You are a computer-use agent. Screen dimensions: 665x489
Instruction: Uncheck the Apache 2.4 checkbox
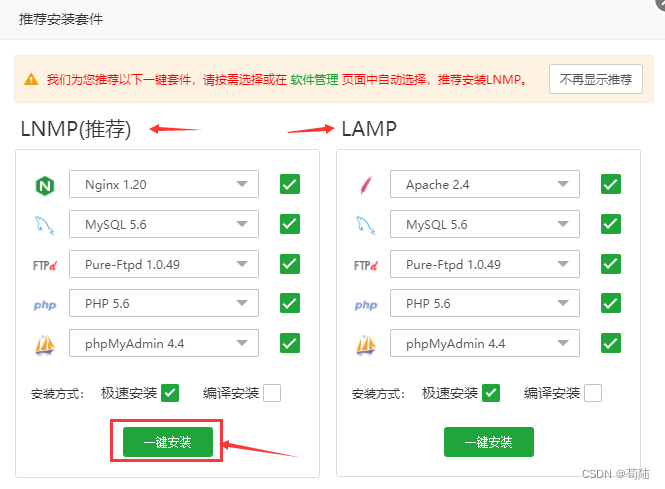click(x=611, y=184)
